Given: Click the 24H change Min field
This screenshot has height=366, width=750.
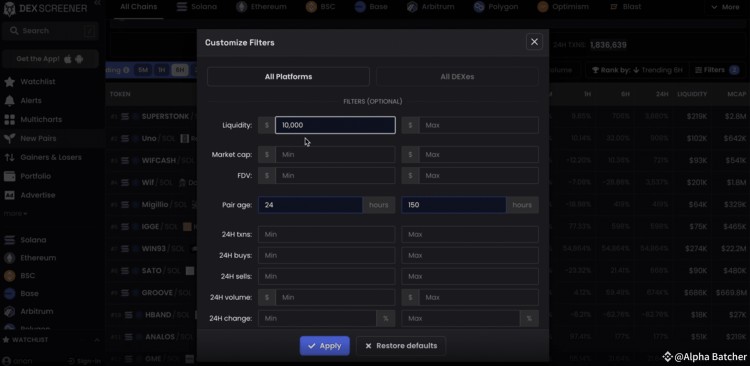Looking at the screenshot, I should coord(317,318).
